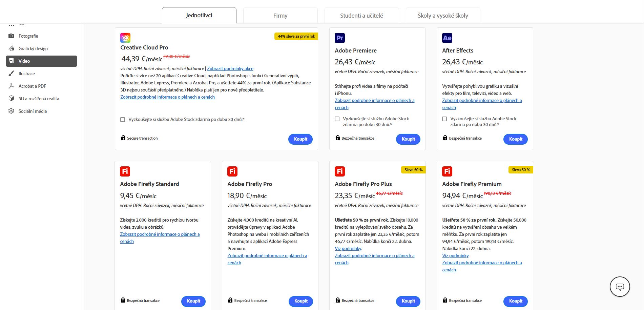
Task: Click the camera icon beside Fotografie
Action: click(x=11, y=36)
